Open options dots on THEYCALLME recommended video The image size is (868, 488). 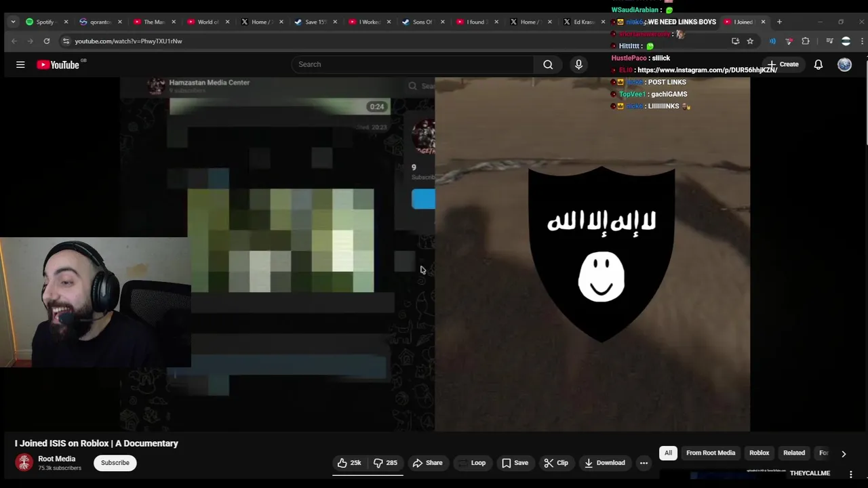851,474
